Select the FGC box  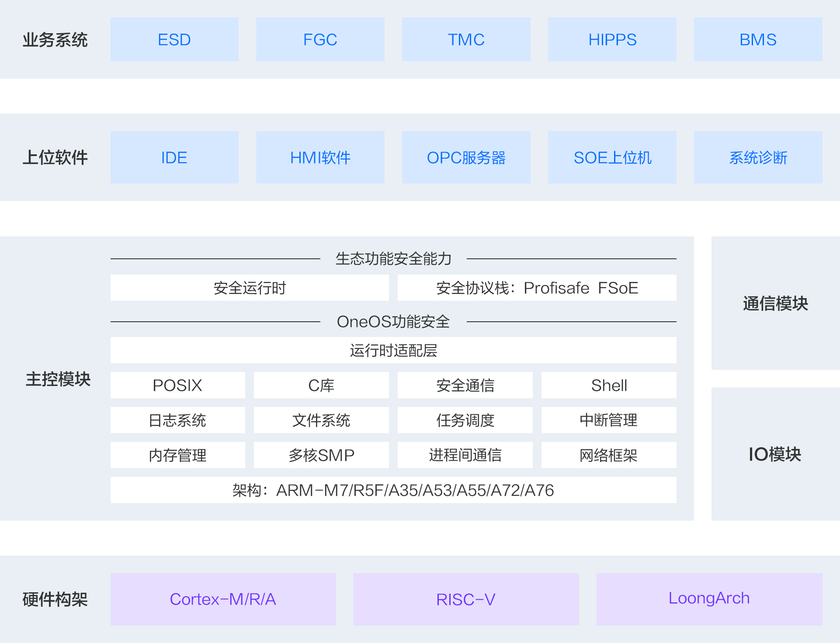coord(320,39)
